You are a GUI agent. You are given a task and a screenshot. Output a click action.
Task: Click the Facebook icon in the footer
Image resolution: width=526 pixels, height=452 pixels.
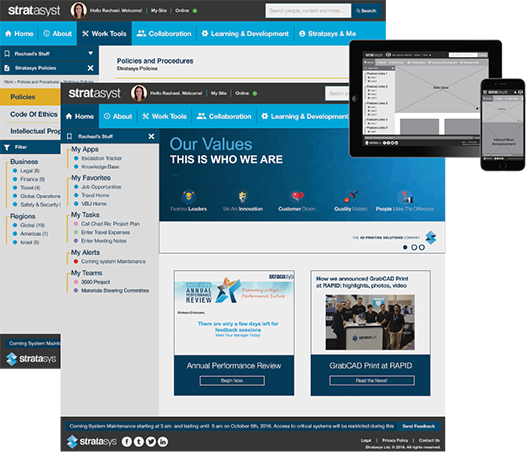pyautogui.click(x=126, y=442)
